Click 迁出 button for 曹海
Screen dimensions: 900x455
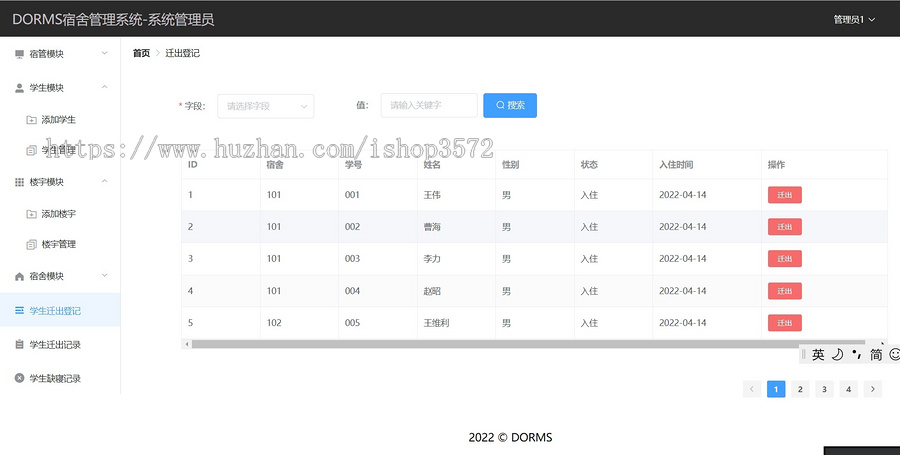click(785, 227)
